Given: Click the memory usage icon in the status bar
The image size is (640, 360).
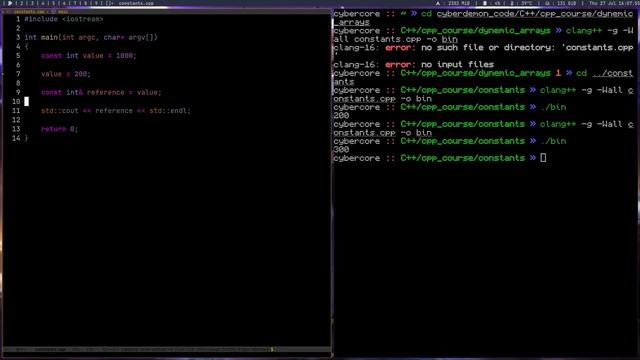Looking at the screenshot, I should click(438, 3).
